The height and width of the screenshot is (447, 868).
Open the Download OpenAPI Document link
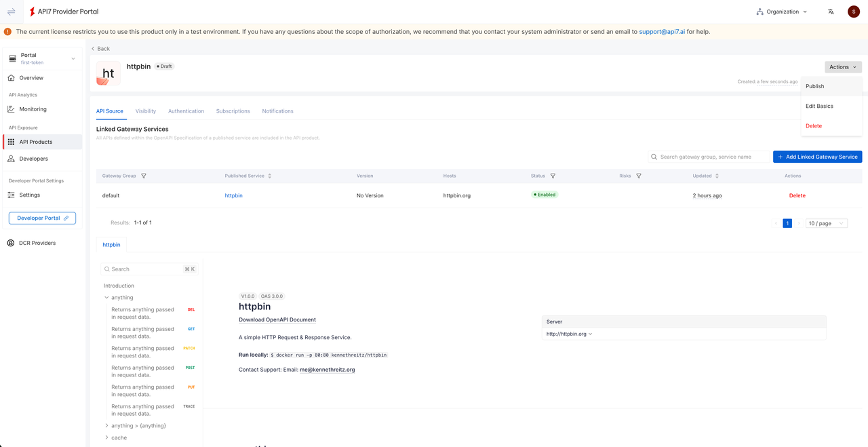(x=276, y=319)
